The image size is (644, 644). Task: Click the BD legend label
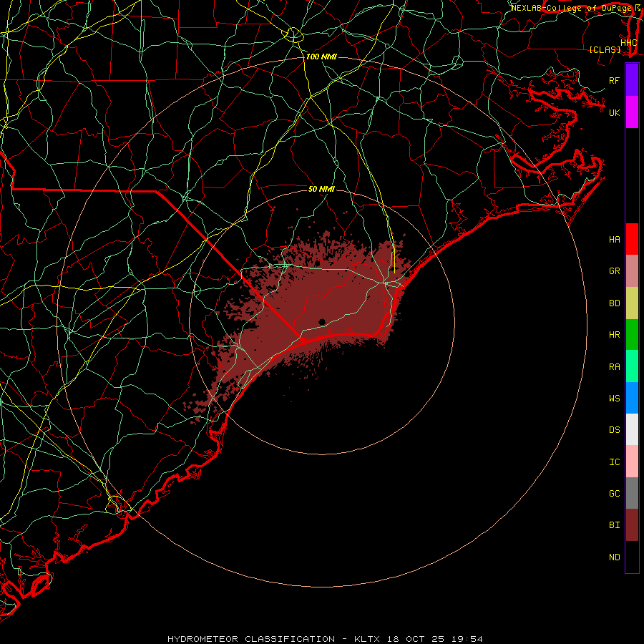(615, 303)
